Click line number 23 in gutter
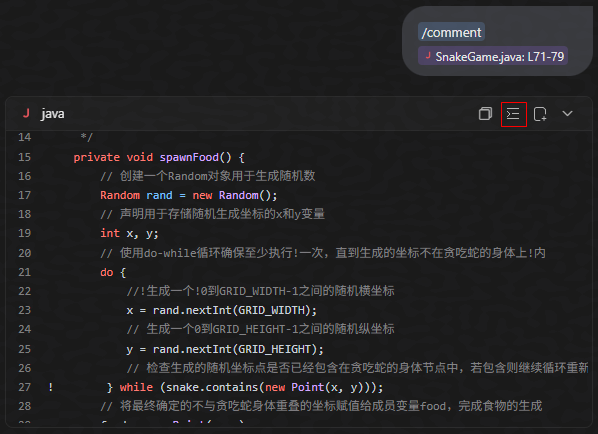Image resolution: width=598 pixels, height=434 pixels. pyautogui.click(x=25, y=310)
